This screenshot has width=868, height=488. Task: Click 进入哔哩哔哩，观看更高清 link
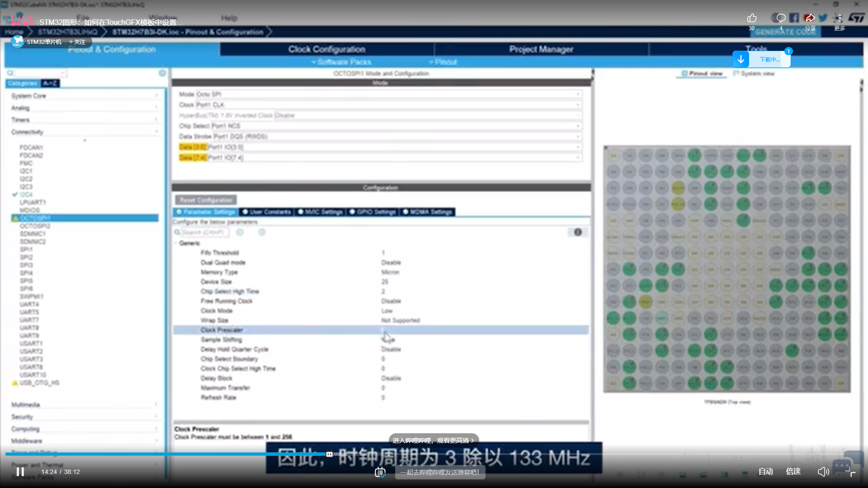pyautogui.click(x=433, y=440)
